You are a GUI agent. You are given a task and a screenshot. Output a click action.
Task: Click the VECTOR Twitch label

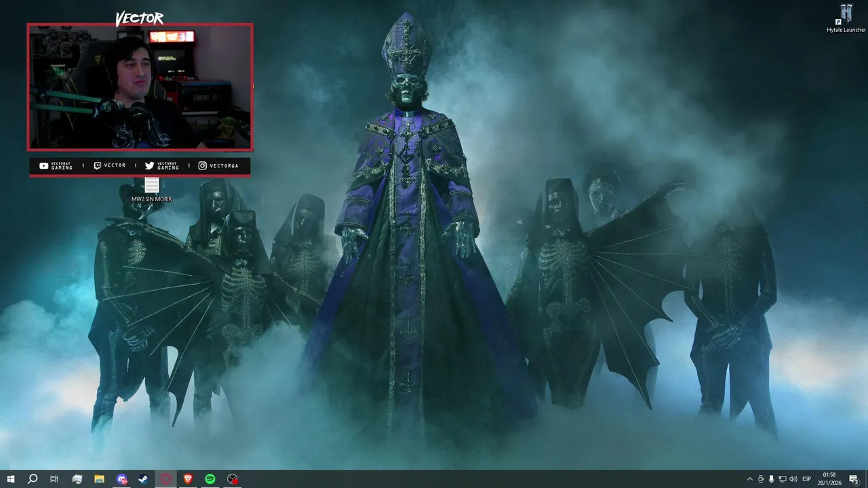coord(109,165)
